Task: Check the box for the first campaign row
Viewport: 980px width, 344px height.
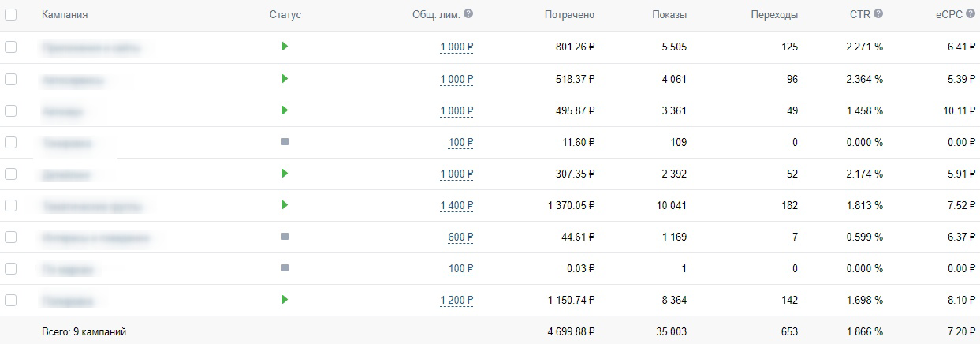Action: click(10, 47)
